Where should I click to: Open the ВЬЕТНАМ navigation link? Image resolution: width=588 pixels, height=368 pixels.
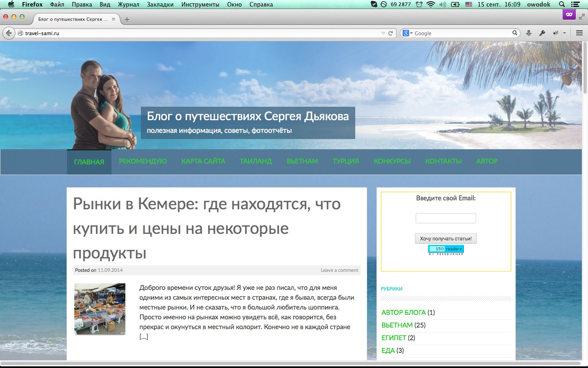[x=302, y=161]
